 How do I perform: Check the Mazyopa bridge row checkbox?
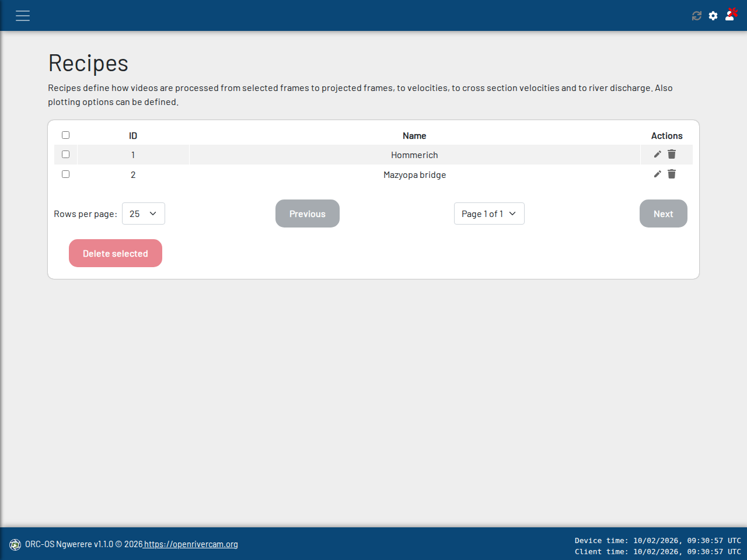pyautogui.click(x=65, y=174)
